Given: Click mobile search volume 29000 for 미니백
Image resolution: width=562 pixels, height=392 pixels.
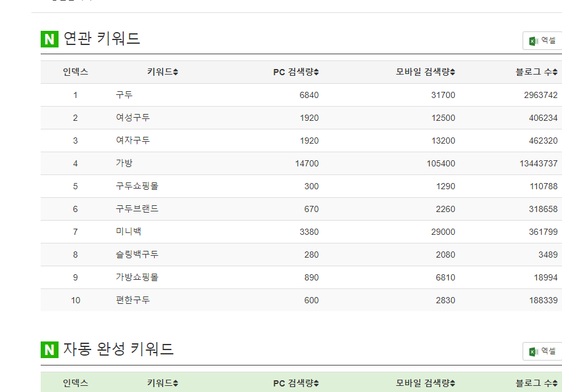Looking at the screenshot, I should [x=443, y=232].
